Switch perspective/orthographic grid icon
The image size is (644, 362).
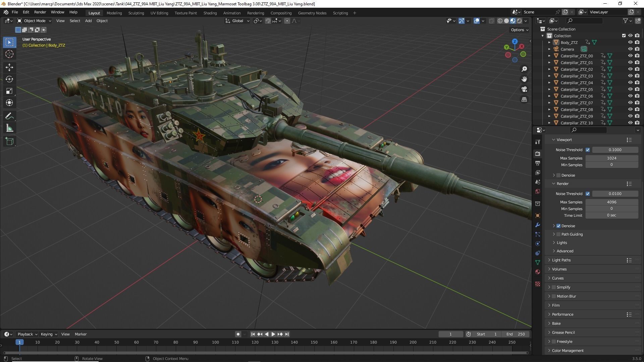click(x=524, y=100)
